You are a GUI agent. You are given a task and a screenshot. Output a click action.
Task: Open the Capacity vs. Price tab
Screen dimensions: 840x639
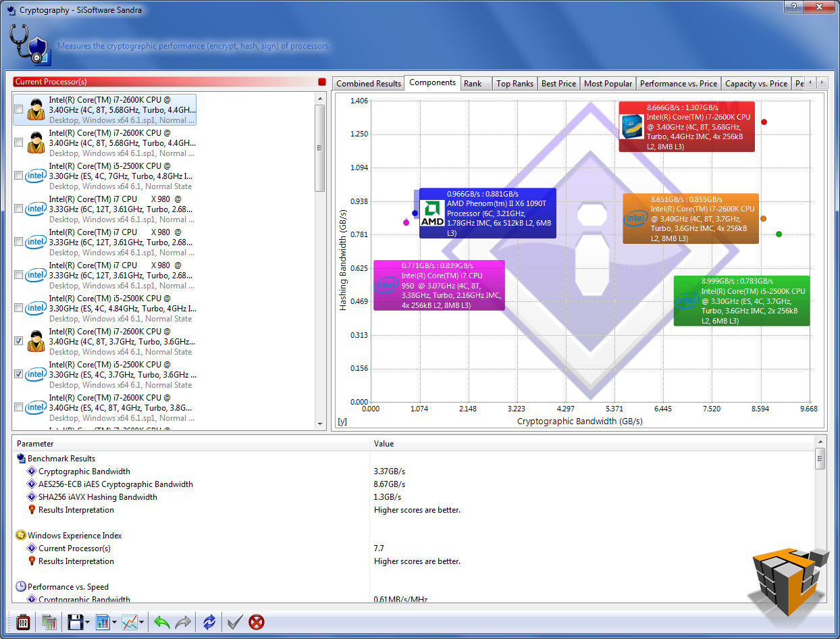click(x=756, y=84)
